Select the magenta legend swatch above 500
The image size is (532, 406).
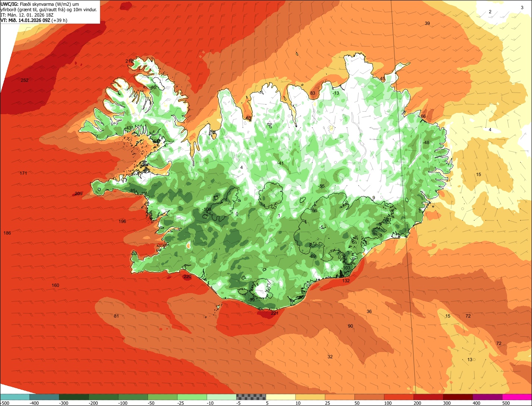pyautogui.click(x=517, y=397)
